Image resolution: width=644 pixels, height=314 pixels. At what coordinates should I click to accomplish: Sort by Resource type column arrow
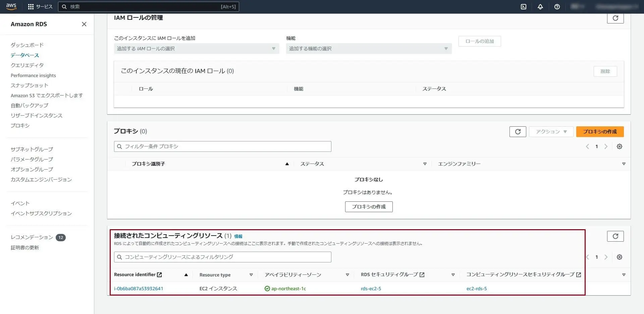click(251, 275)
